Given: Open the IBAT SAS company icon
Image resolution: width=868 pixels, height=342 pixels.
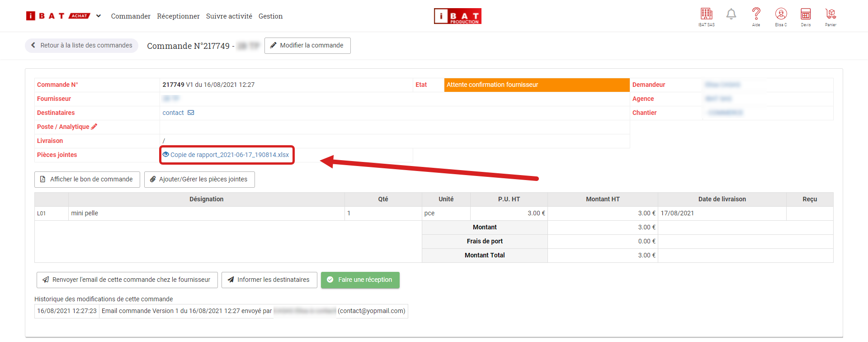Looking at the screenshot, I should pyautogui.click(x=706, y=14).
